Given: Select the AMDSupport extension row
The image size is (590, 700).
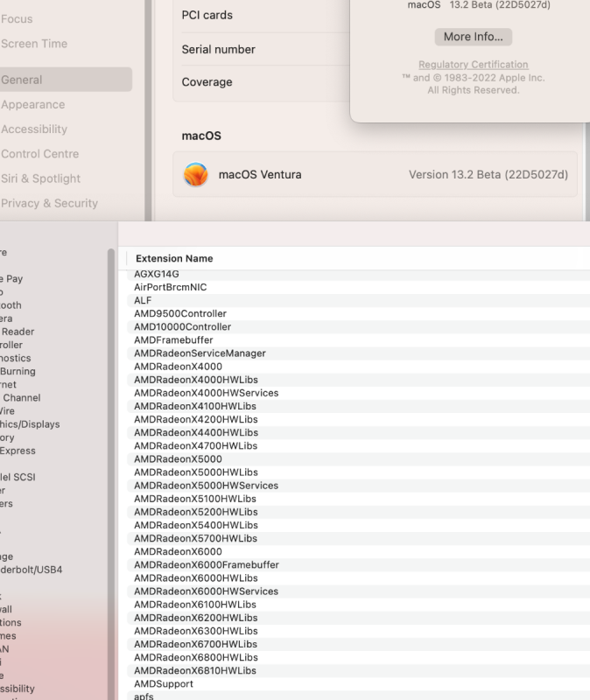Looking at the screenshot, I should pos(358,683).
